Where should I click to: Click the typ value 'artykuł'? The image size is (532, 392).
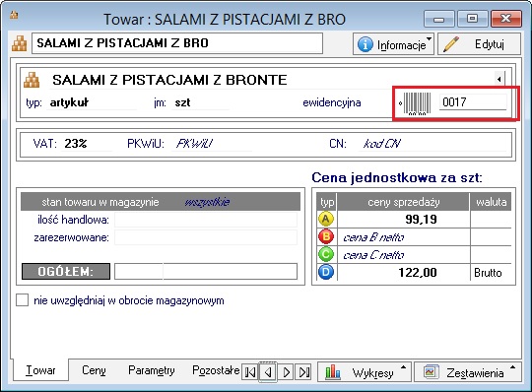pyautogui.click(x=69, y=102)
